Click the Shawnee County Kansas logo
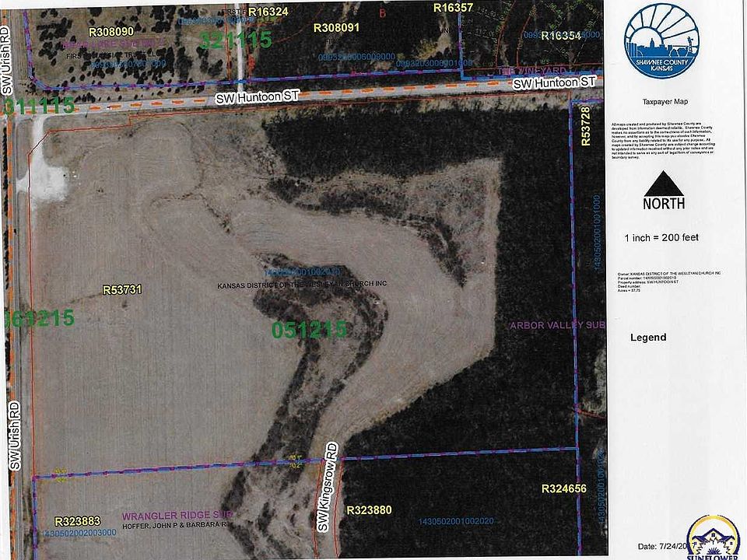The height and width of the screenshot is (560, 747). point(661,41)
